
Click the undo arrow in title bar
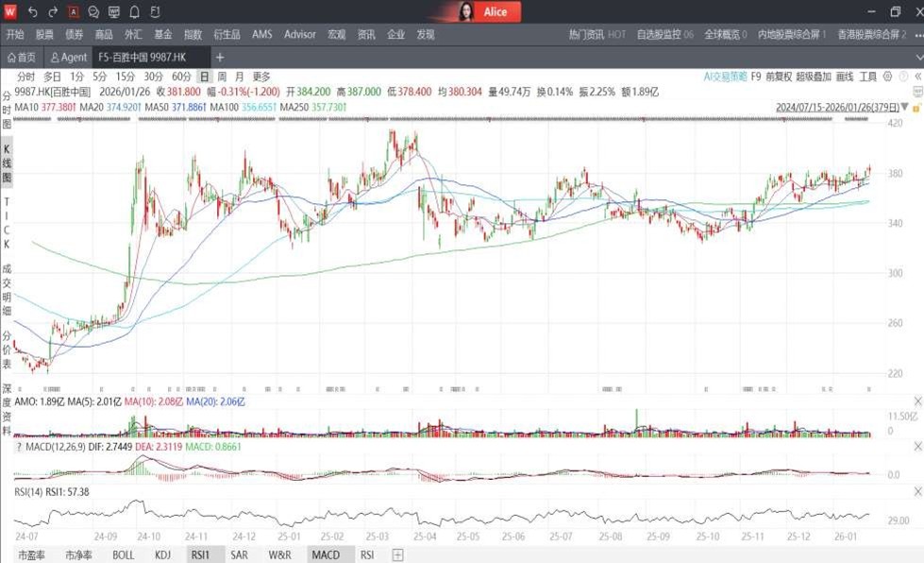click(x=33, y=12)
